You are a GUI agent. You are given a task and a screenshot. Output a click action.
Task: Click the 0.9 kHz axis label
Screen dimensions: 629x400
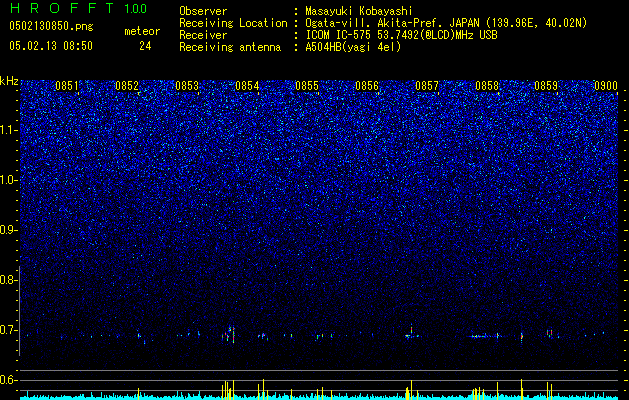(x=8, y=230)
